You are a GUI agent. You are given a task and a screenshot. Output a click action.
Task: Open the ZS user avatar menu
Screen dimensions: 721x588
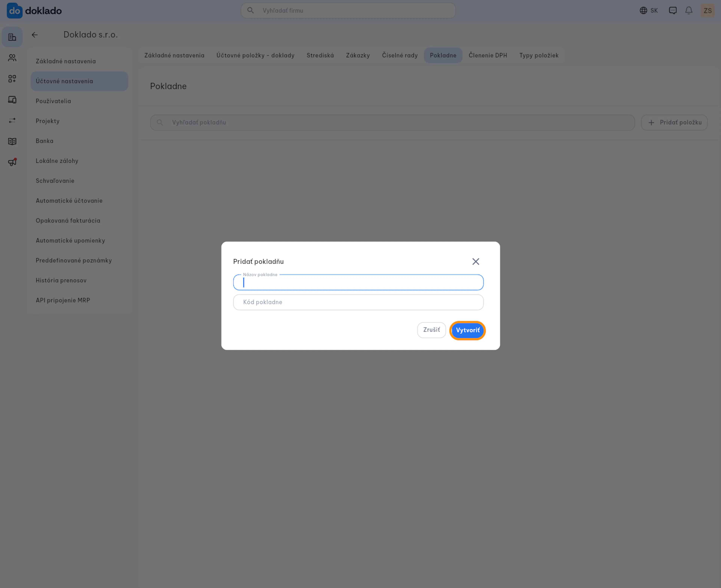coord(707,11)
